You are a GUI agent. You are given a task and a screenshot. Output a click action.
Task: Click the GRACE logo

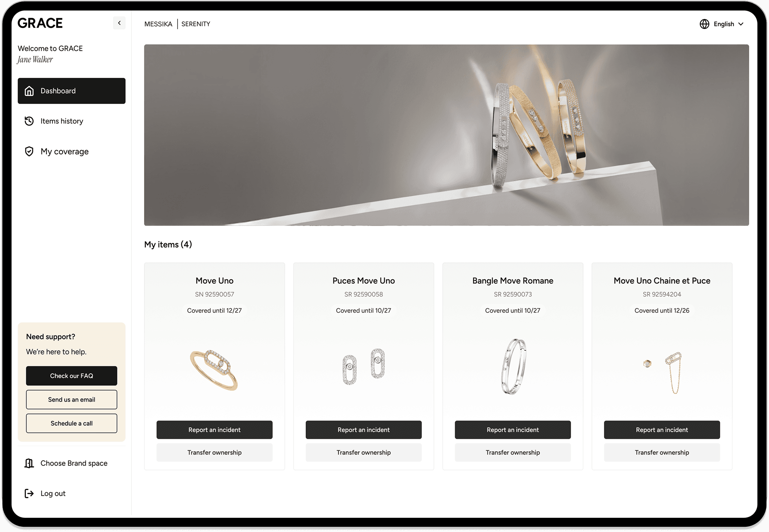coord(40,23)
